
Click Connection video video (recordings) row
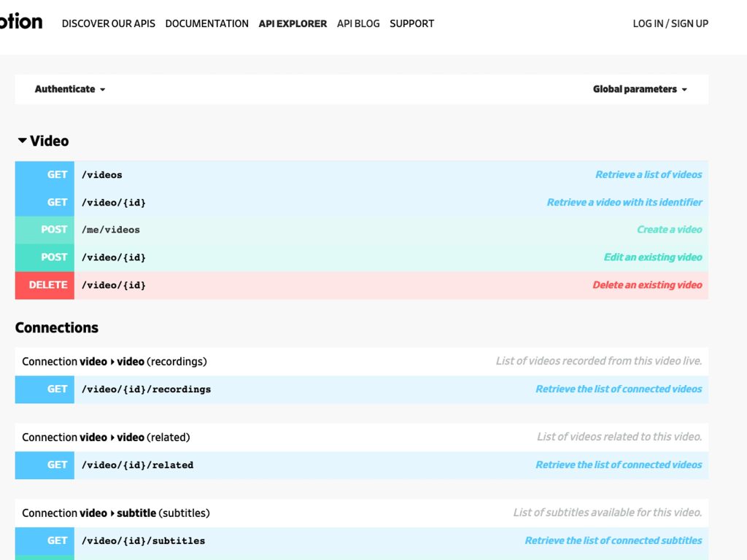362,362
